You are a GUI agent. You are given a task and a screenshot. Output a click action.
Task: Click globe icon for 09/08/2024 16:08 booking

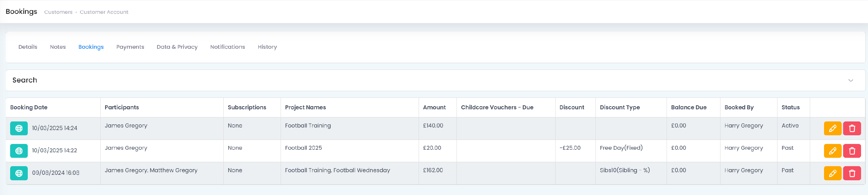click(x=19, y=173)
